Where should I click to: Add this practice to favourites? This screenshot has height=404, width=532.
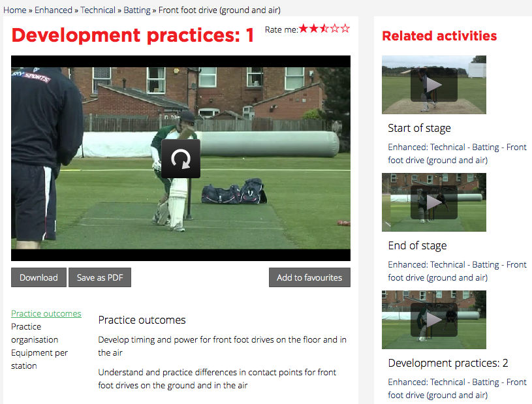309,277
